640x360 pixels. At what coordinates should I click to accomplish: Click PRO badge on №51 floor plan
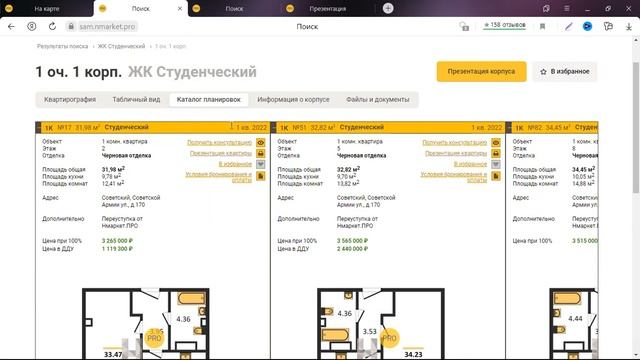click(x=389, y=338)
